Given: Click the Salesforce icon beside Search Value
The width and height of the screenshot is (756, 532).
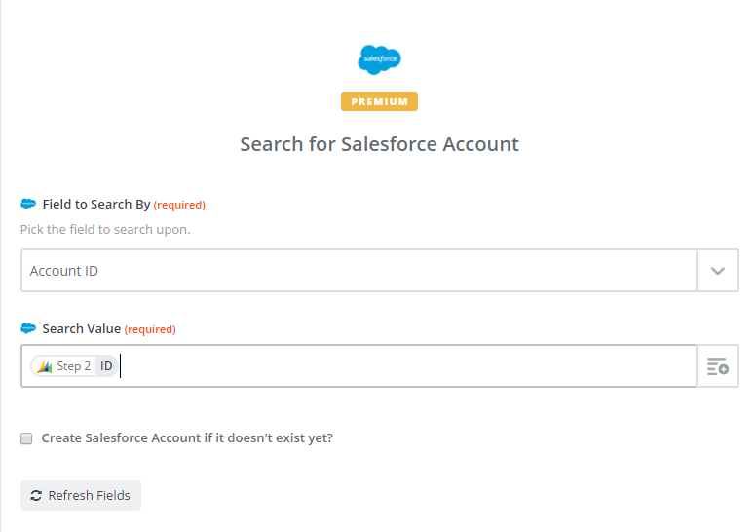Looking at the screenshot, I should click(x=28, y=329).
